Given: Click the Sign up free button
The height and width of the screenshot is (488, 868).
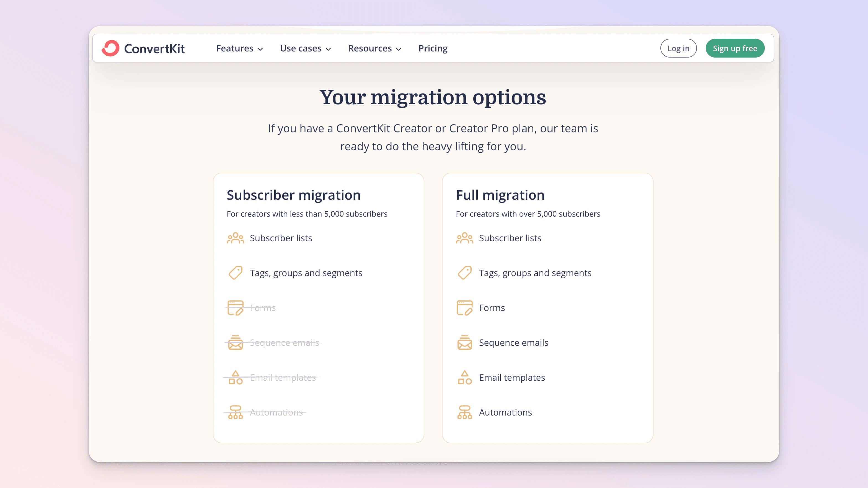Looking at the screenshot, I should (x=735, y=48).
